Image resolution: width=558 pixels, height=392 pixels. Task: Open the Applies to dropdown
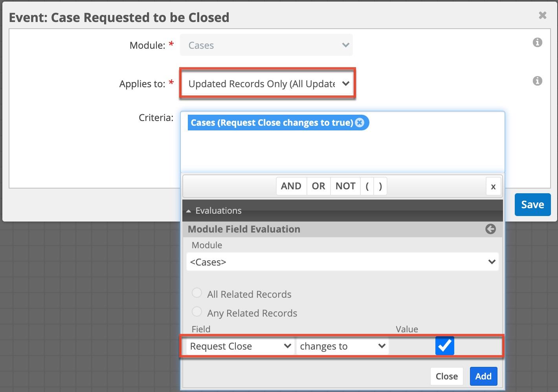click(x=267, y=84)
